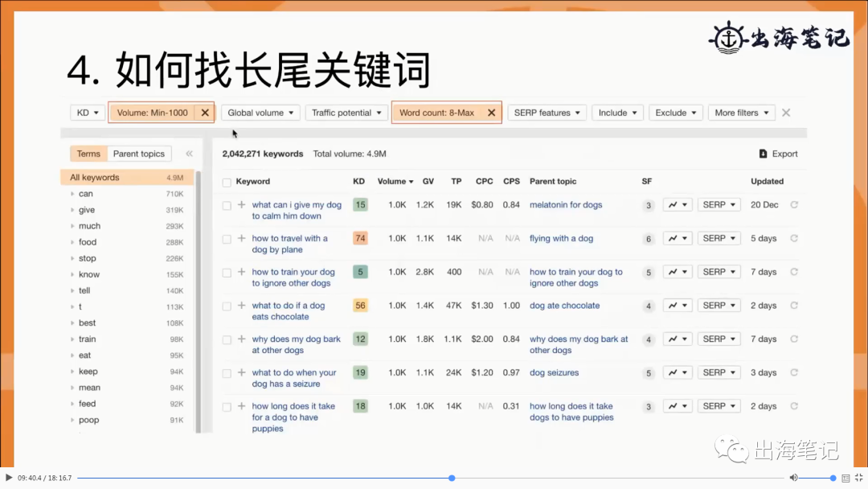Check 'why does my dog bark' row
Viewport: 868px width, 489px height.
(x=227, y=340)
